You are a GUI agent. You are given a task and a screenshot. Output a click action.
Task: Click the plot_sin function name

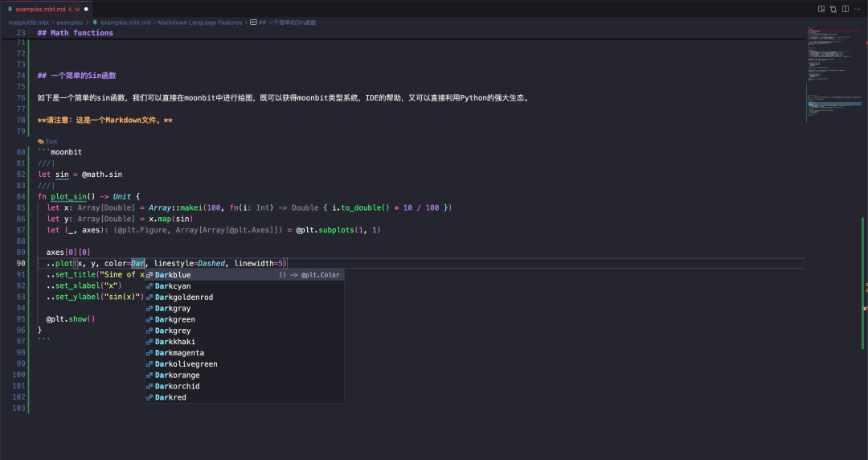click(68, 197)
